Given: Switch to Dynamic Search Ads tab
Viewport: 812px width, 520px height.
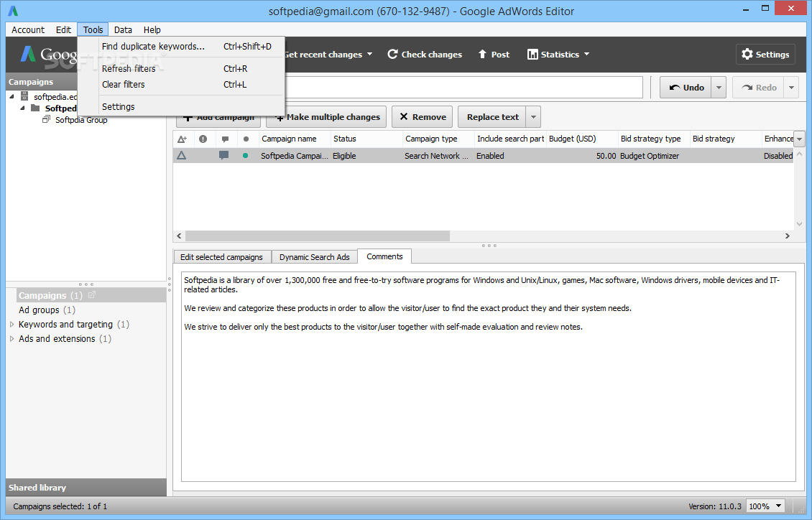Looking at the screenshot, I should tap(314, 257).
